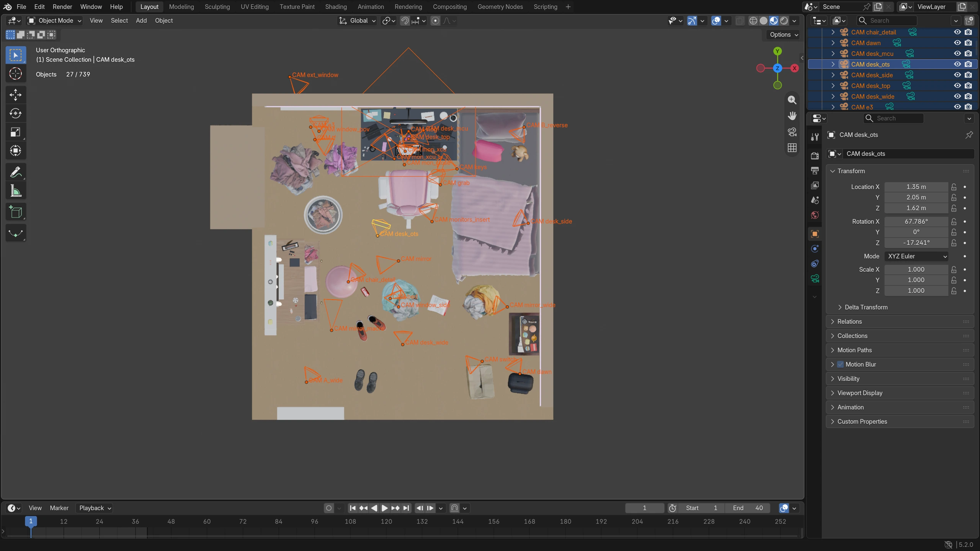Select the Rotate tool
The width and height of the screenshot is (980, 551).
pyautogui.click(x=16, y=113)
